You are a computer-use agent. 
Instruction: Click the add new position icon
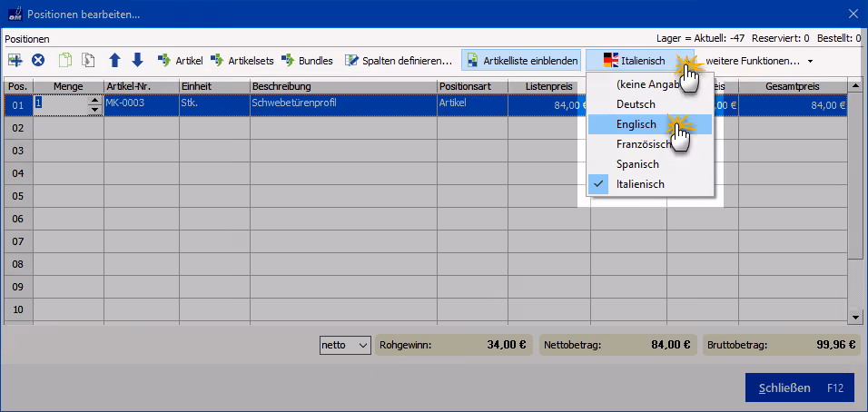pos(15,60)
